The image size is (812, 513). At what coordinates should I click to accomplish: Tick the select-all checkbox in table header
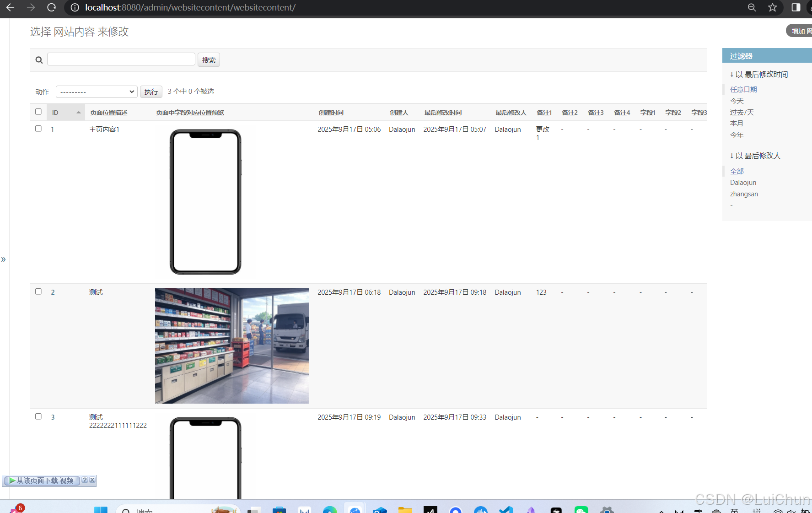[38, 112]
